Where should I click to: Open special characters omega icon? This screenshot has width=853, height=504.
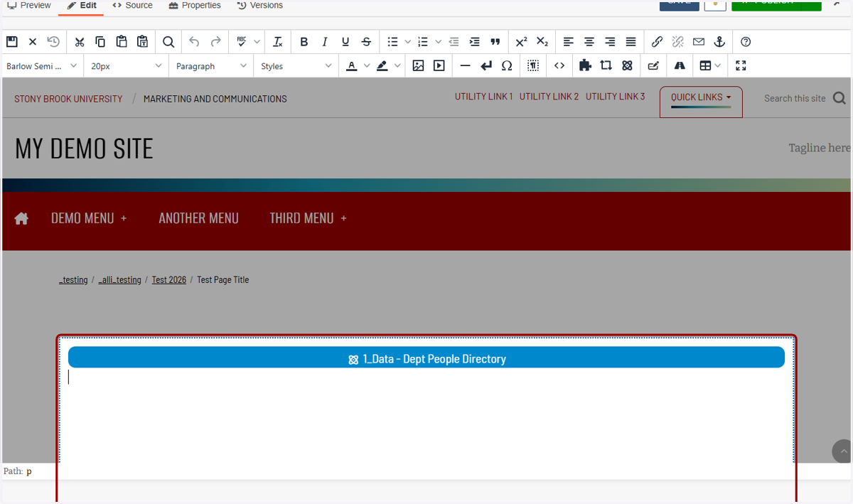507,65
